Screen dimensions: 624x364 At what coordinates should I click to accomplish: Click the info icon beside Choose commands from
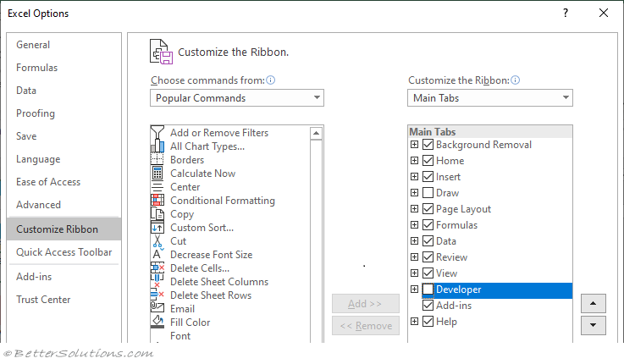[x=271, y=80]
